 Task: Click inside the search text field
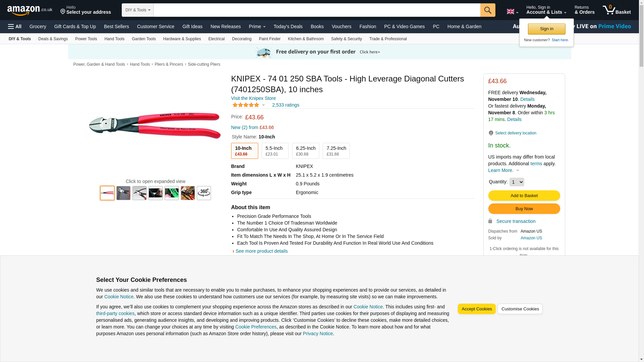pos(316,10)
